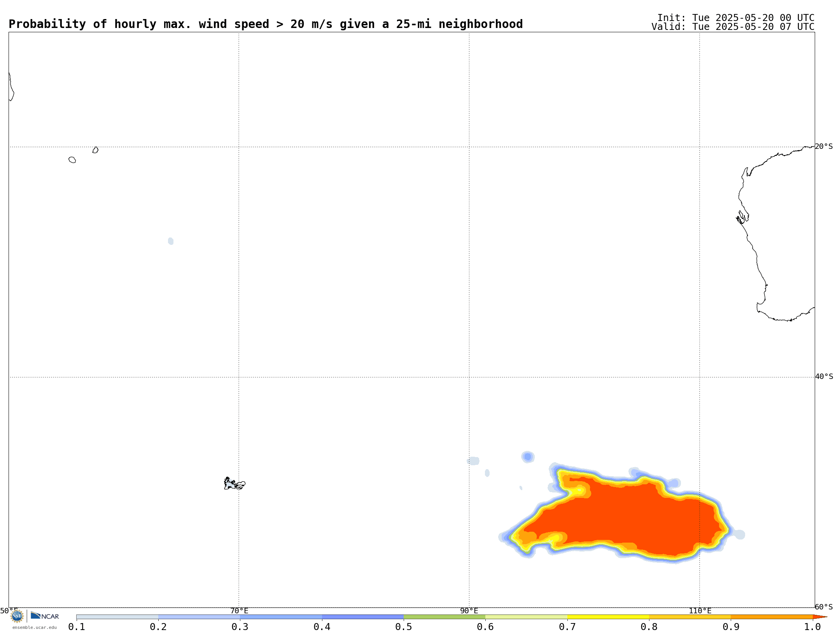Click the smaller island outline touching the 20°S line
Viewport: 840px width, 632px height.
click(95, 150)
